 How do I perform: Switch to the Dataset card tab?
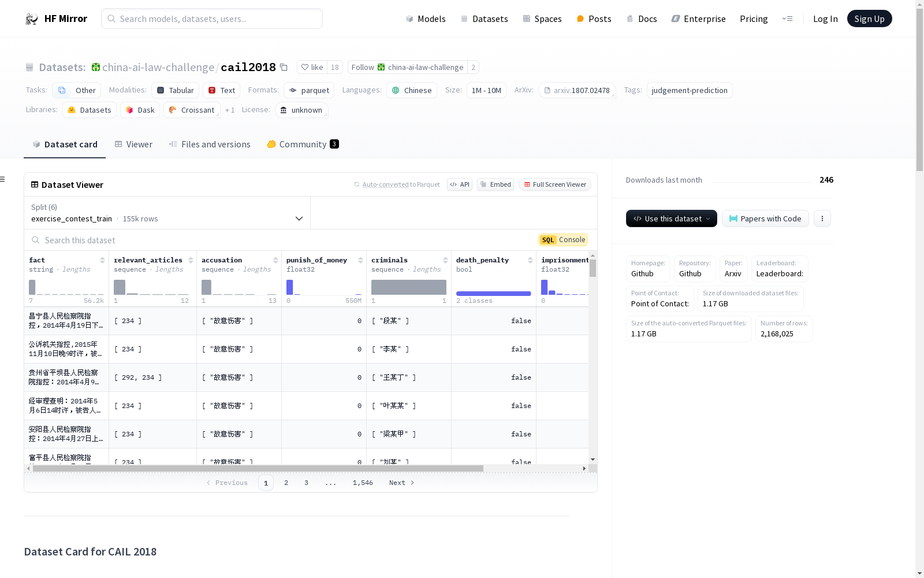coord(65,144)
